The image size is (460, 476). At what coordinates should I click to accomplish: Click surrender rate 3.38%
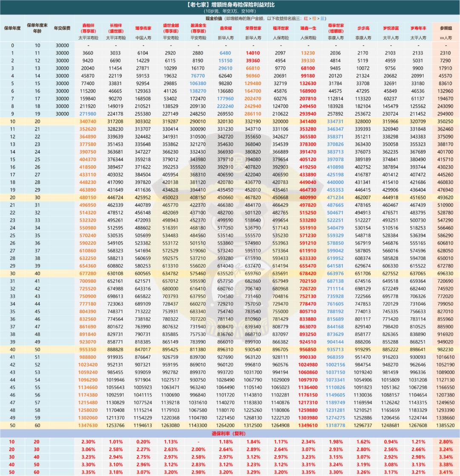[446, 465]
